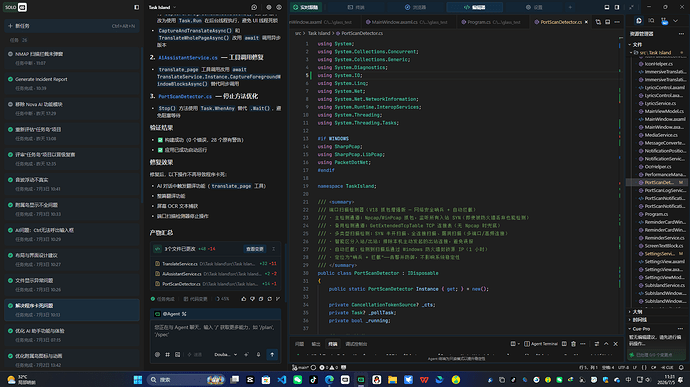Open the Generate Incident Report task
This screenshot has width=690, height=387.
pos(72,83)
